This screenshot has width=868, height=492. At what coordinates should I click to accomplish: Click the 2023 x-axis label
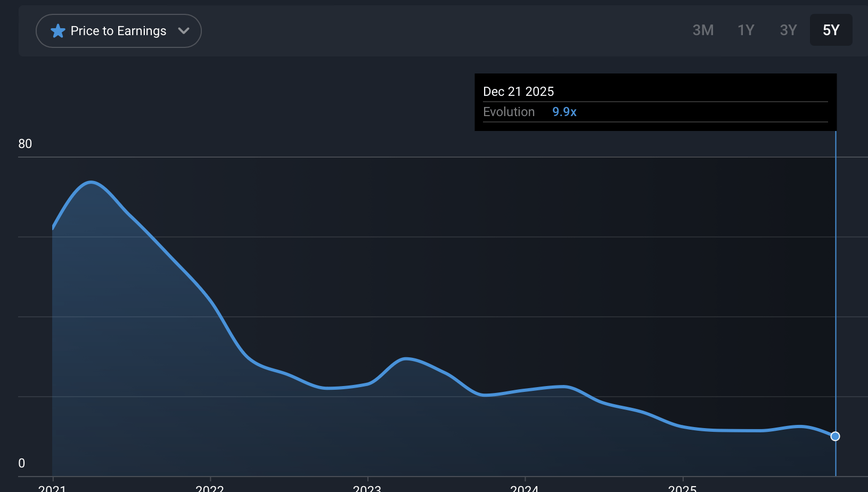click(367, 488)
